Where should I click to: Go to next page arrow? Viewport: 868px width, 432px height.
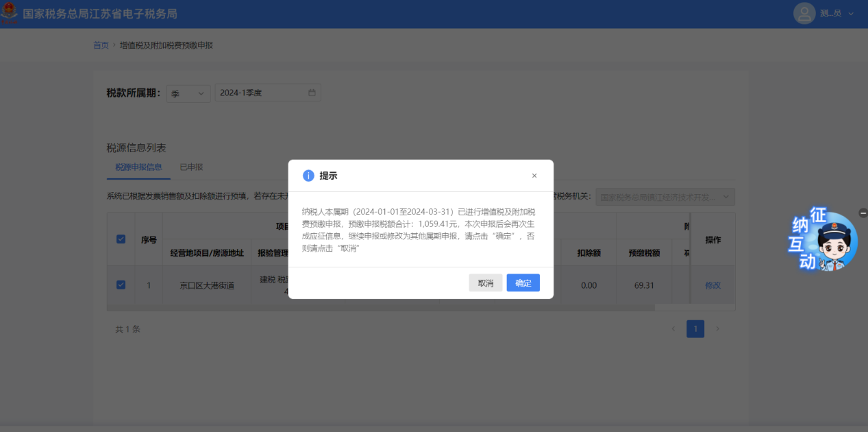coord(717,329)
